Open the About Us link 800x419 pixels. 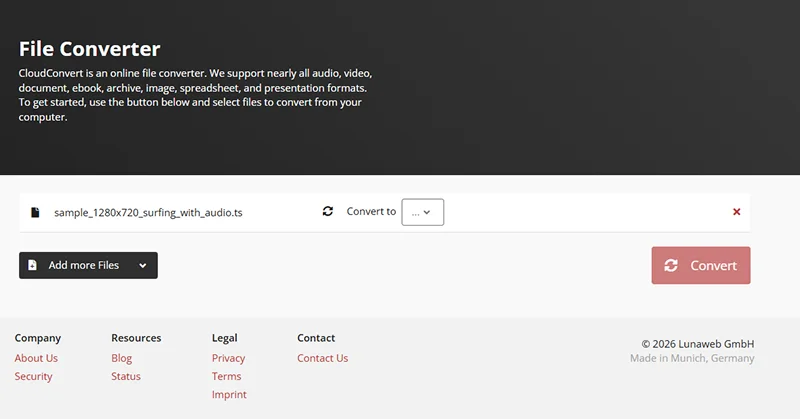coord(36,358)
